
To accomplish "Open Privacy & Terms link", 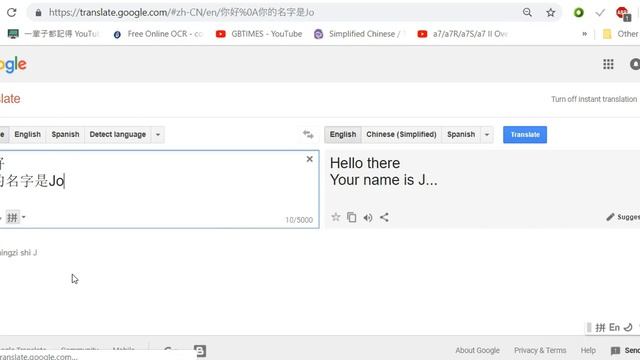I will [x=540, y=350].
